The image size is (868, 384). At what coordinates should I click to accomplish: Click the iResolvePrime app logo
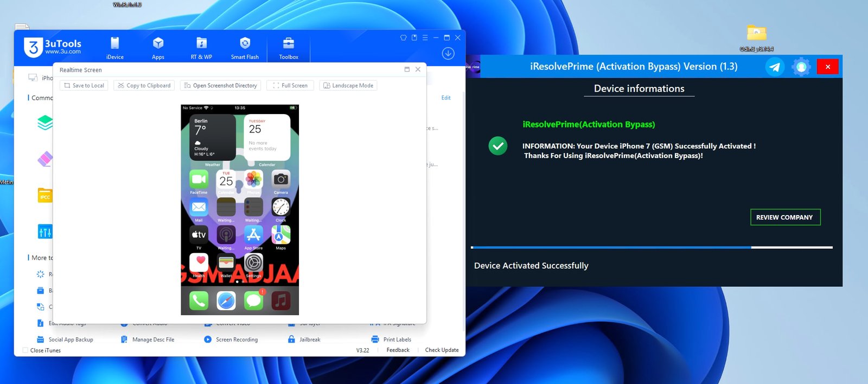(472, 67)
